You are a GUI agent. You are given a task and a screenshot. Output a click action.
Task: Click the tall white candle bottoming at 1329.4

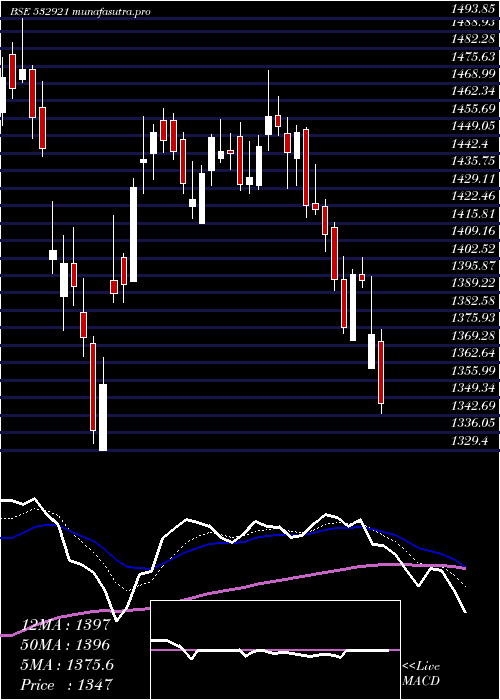point(103,417)
